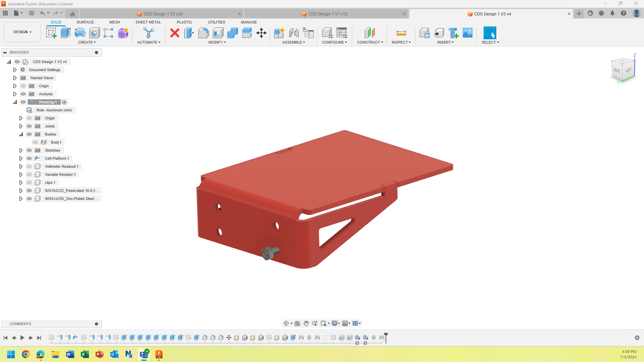The image size is (644, 362).
Task: Select the Create Sketch tool
Action: point(51,33)
